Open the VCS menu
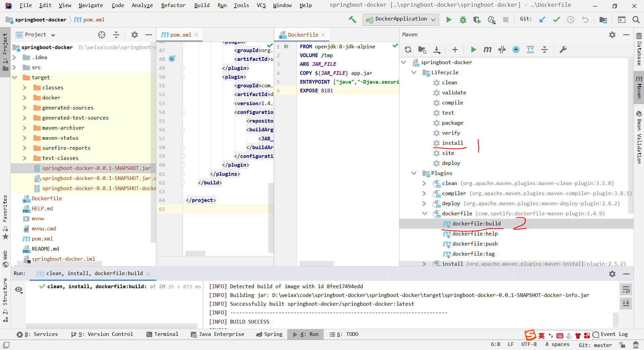The width and height of the screenshot is (644, 350). [261, 5]
